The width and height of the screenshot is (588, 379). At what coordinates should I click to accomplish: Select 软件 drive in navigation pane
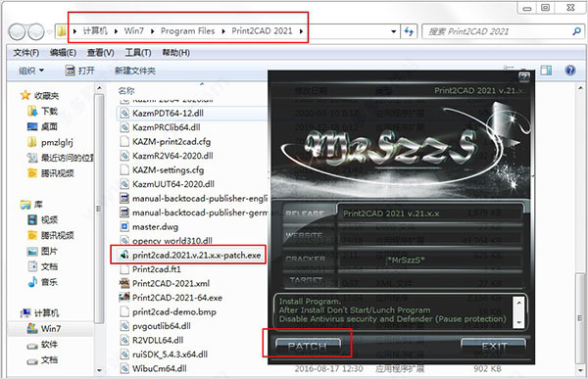coord(43,345)
